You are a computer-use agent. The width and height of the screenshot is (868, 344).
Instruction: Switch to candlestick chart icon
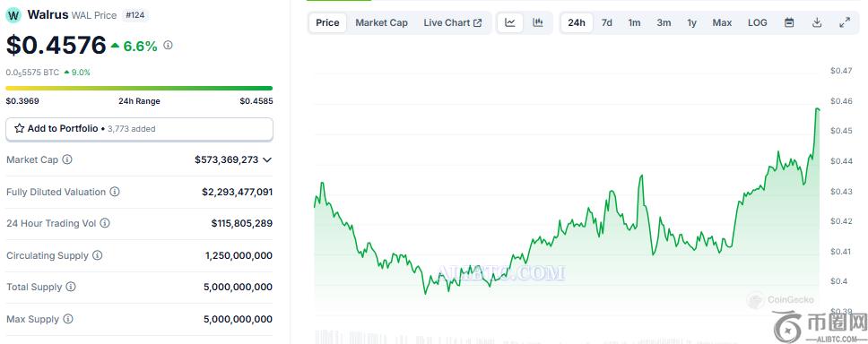(537, 22)
